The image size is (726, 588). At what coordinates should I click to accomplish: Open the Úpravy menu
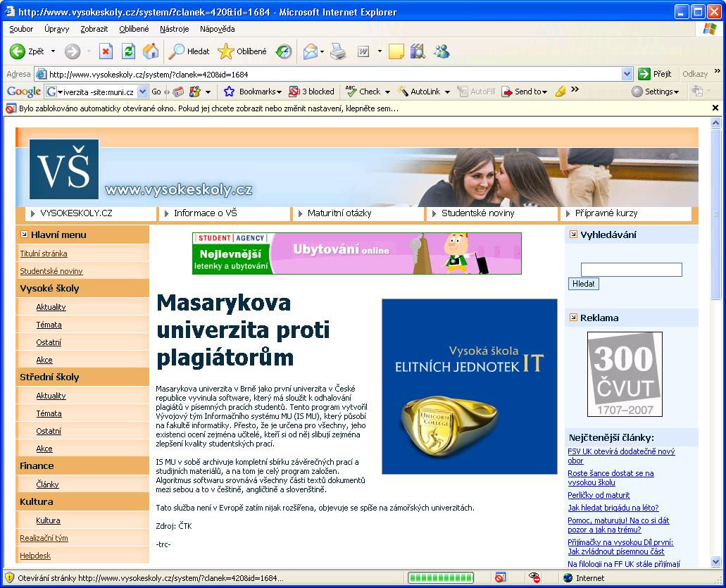click(x=57, y=29)
